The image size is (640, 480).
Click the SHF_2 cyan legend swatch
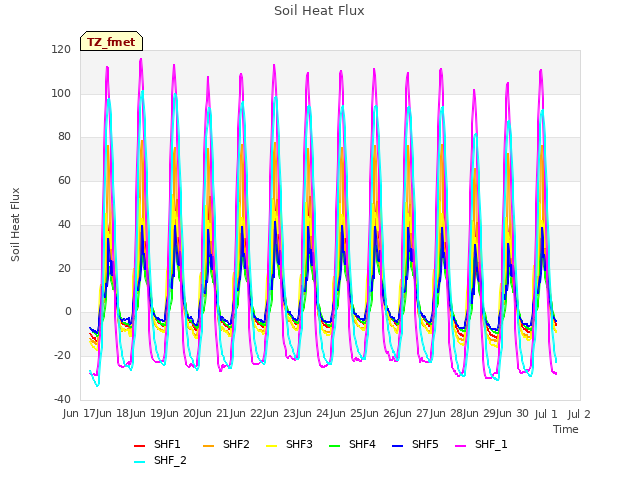click(x=139, y=462)
